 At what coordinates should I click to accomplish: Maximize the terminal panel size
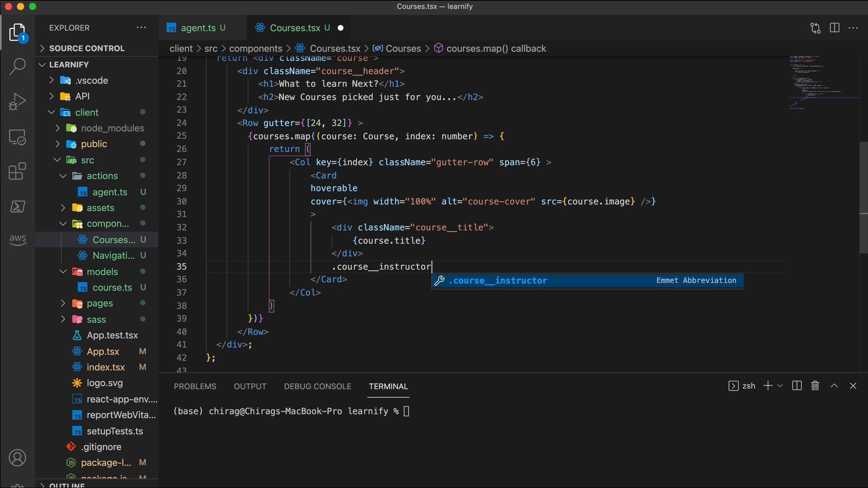click(x=835, y=386)
